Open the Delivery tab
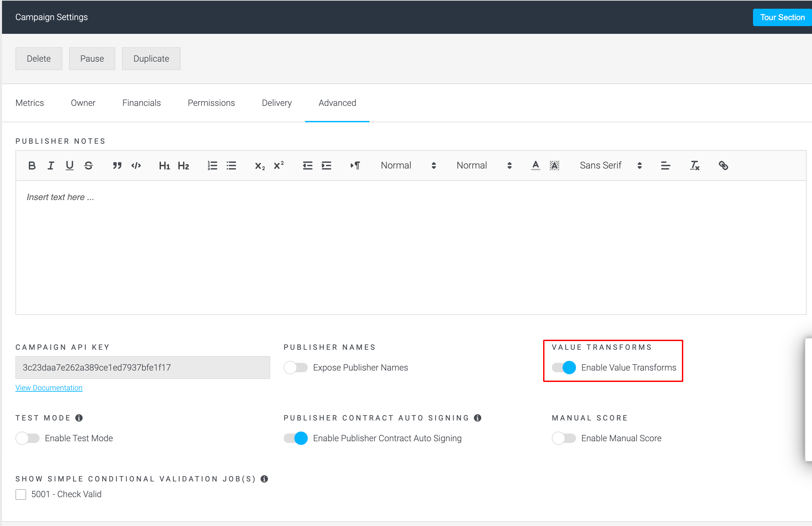The image size is (812, 526). (x=276, y=103)
